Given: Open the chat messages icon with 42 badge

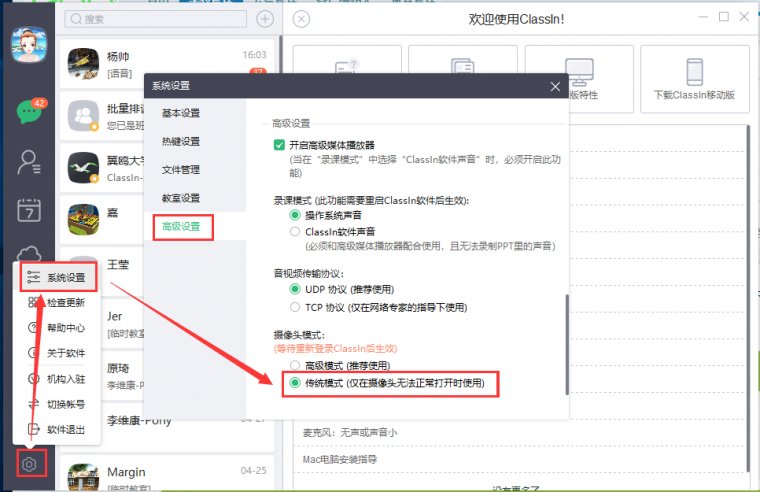Looking at the screenshot, I should click(x=30, y=112).
